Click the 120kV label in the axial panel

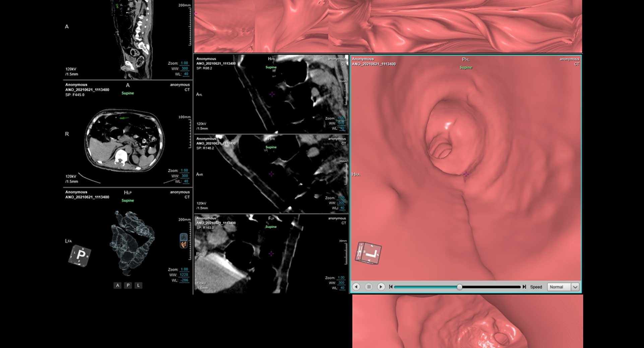coord(71,176)
